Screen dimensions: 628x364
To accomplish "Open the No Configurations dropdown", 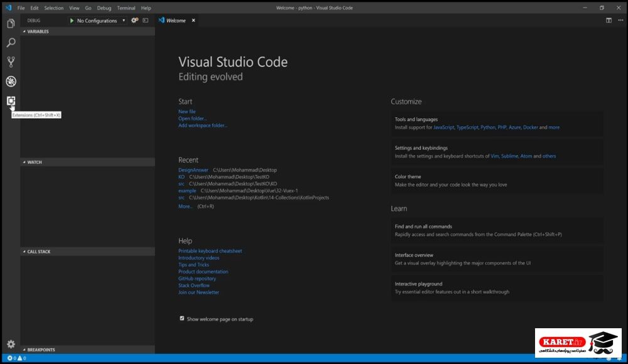I will tap(101, 21).
